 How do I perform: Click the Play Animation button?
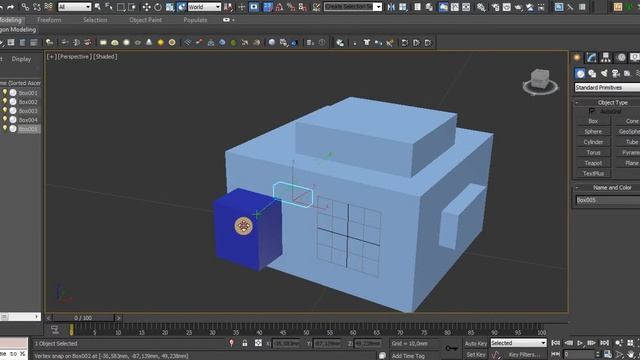580,343
